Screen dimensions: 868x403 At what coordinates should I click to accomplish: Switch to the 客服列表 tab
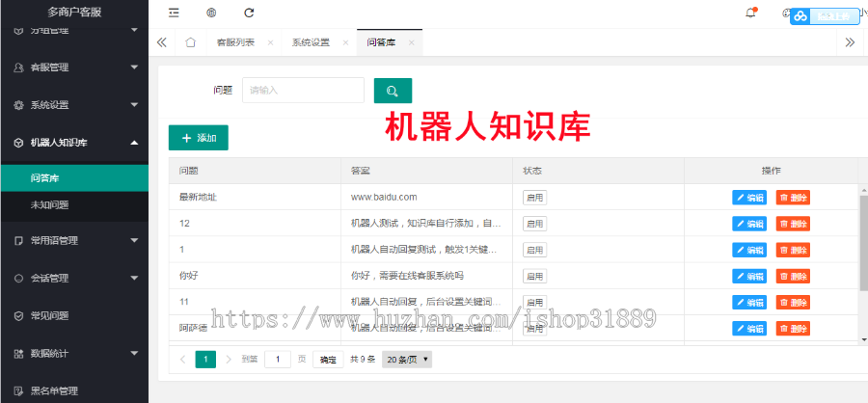coord(236,42)
